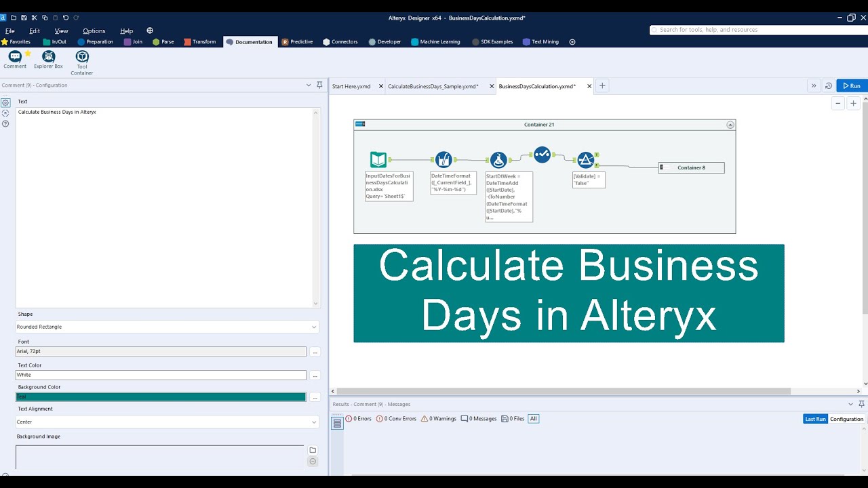Open the File menu
The width and height of the screenshot is (868, 488).
(10, 30)
